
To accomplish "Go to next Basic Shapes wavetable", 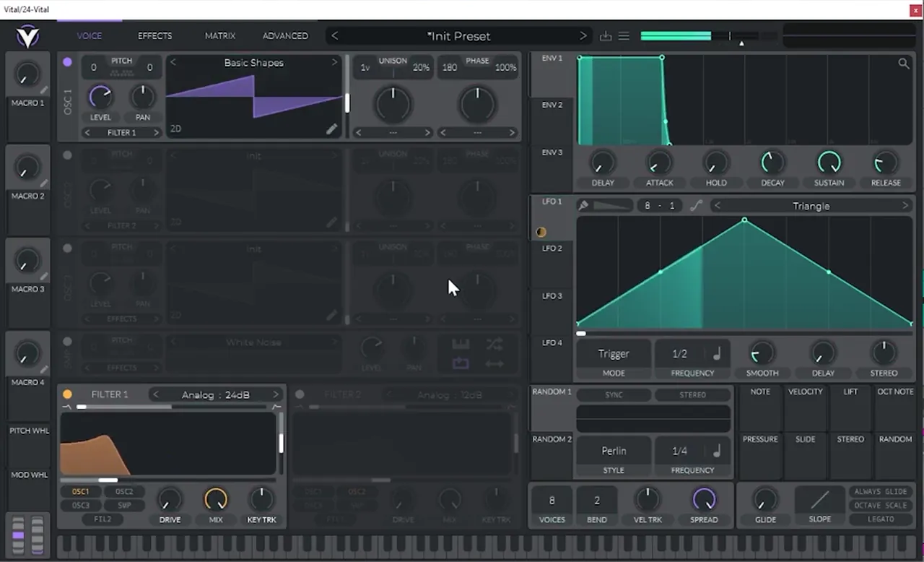I will point(334,63).
